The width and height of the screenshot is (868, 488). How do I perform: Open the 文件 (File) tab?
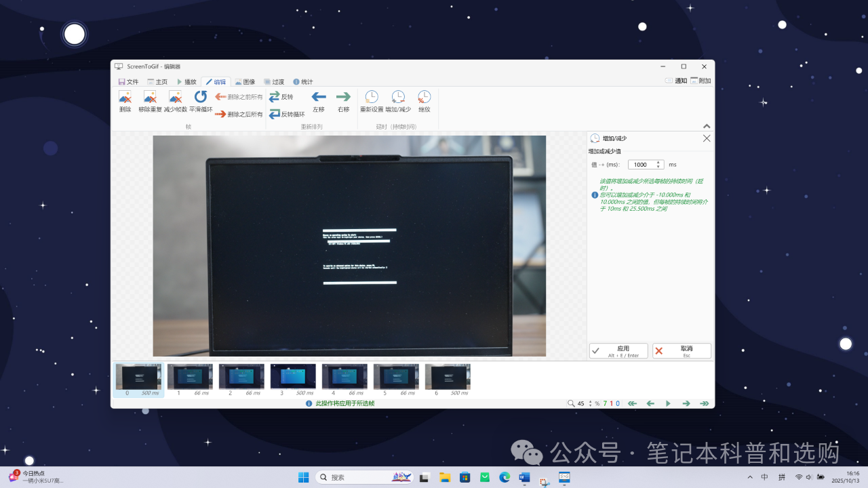(128, 81)
